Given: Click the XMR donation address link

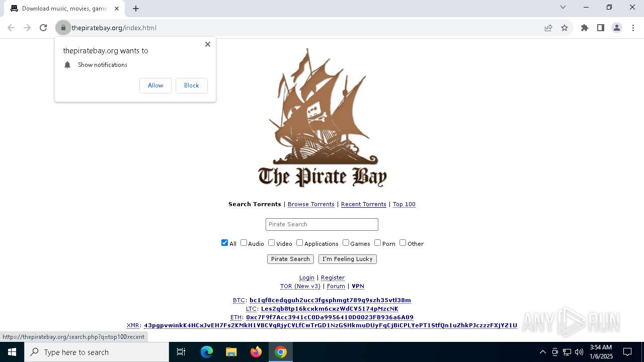Looking at the screenshot, I should click(x=331, y=325).
